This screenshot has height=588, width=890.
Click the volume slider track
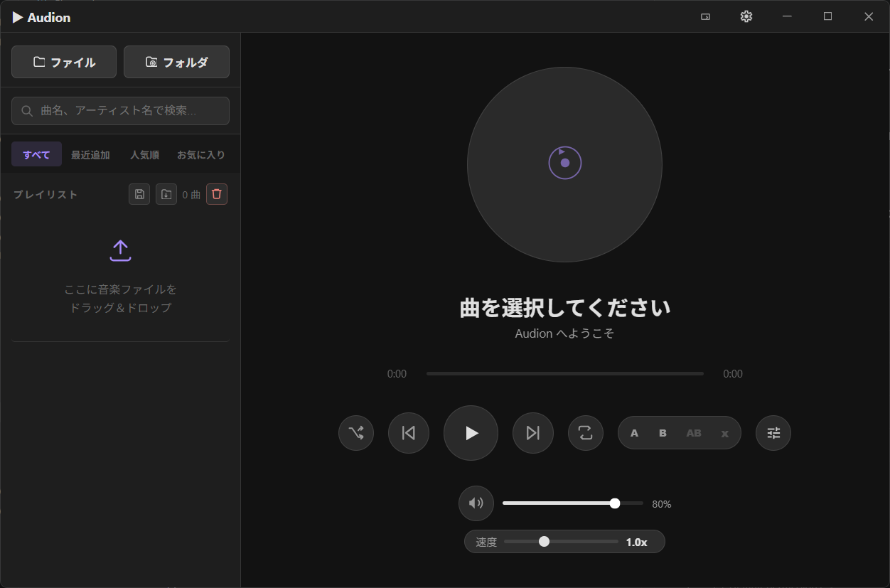(x=573, y=503)
